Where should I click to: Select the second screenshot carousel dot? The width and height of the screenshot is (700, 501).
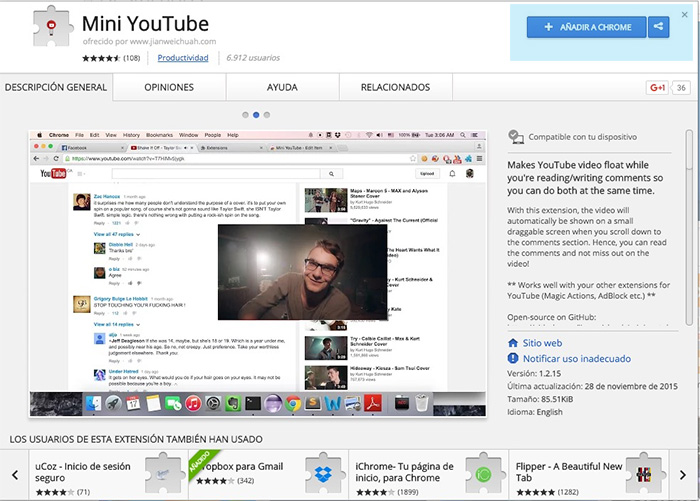click(x=256, y=115)
